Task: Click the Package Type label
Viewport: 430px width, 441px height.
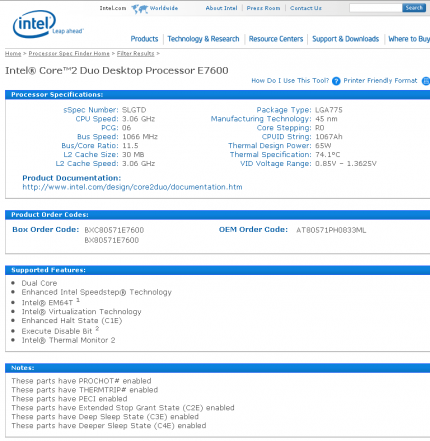Action: tap(284, 110)
